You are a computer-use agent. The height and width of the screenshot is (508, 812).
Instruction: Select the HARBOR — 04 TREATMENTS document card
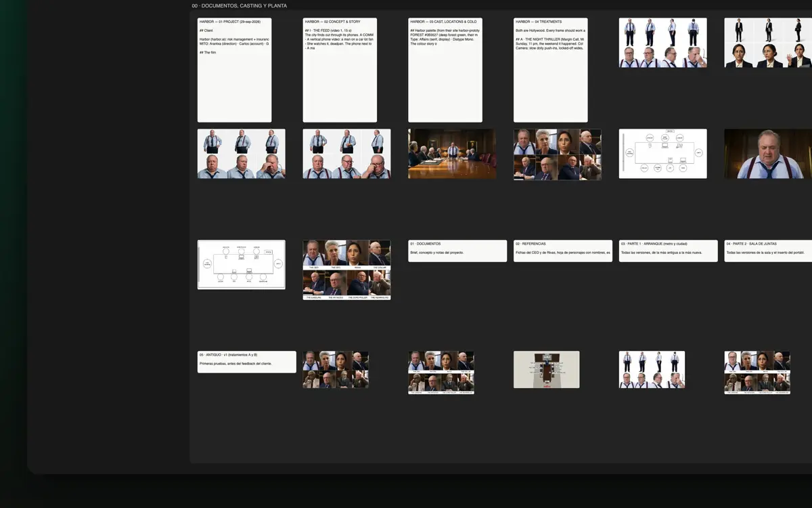coord(551,70)
